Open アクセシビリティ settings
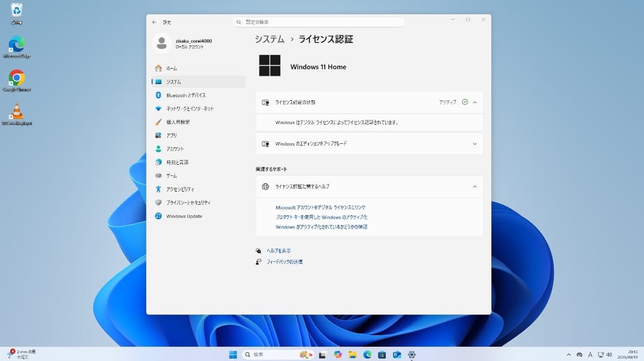 (x=199, y=189)
